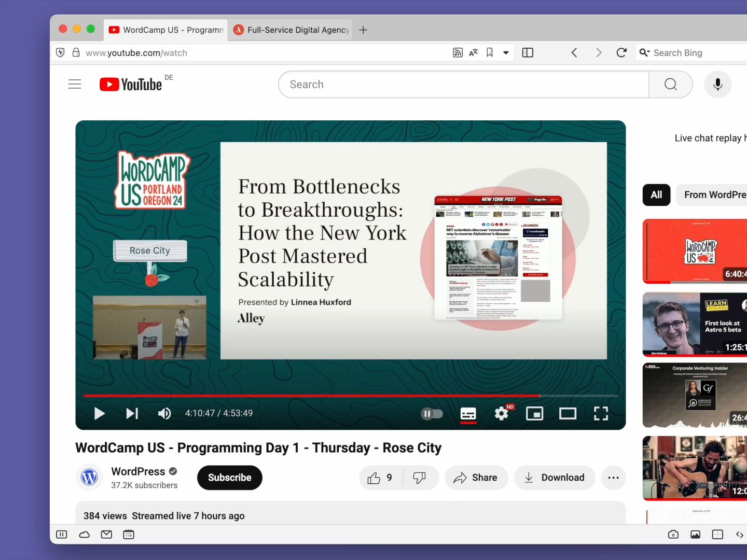Expand the address bar dropdown arrow
Screen dimensions: 747x560
pyautogui.click(x=506, y=53)
